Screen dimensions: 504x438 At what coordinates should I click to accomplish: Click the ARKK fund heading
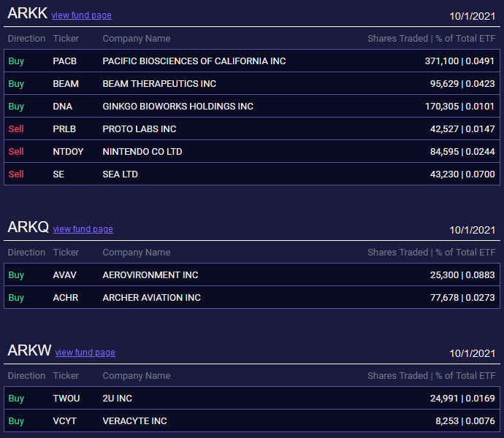27,13
